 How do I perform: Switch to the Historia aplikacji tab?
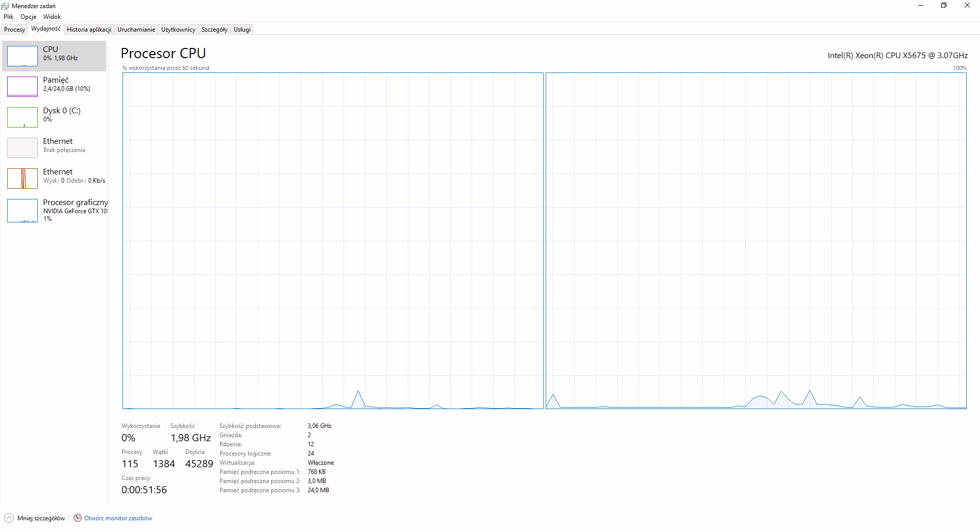tap(89, 30)
